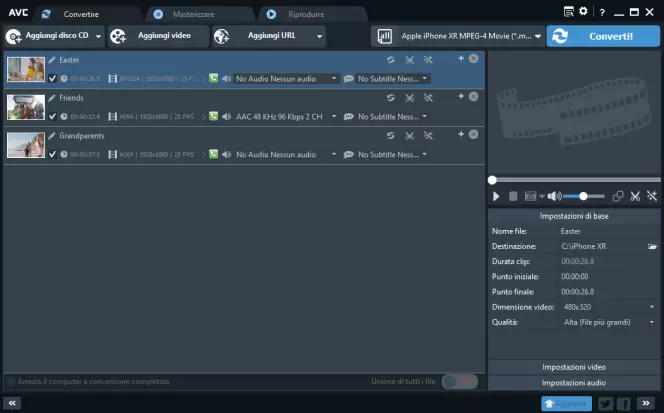Click the scissors trim icon for Grandparents
The width and height of the screenshot is (664, 413).
(409, 136)
